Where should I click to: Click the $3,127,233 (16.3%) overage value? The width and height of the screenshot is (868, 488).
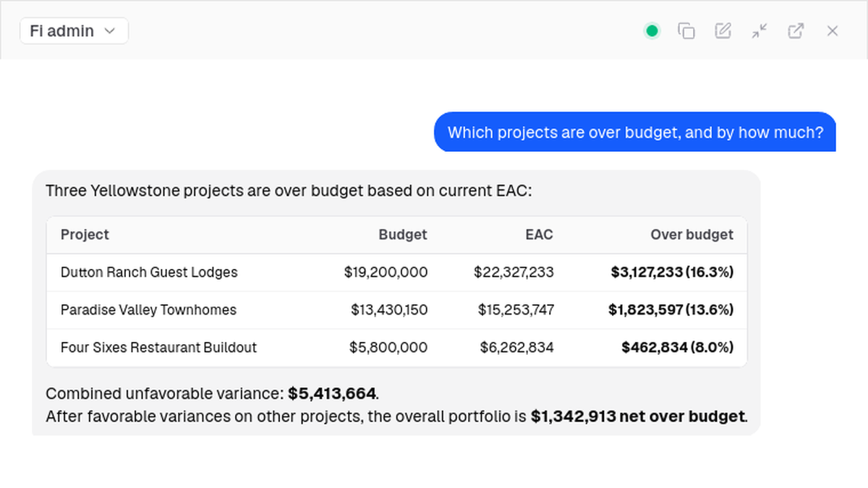[x=672, y=273]
